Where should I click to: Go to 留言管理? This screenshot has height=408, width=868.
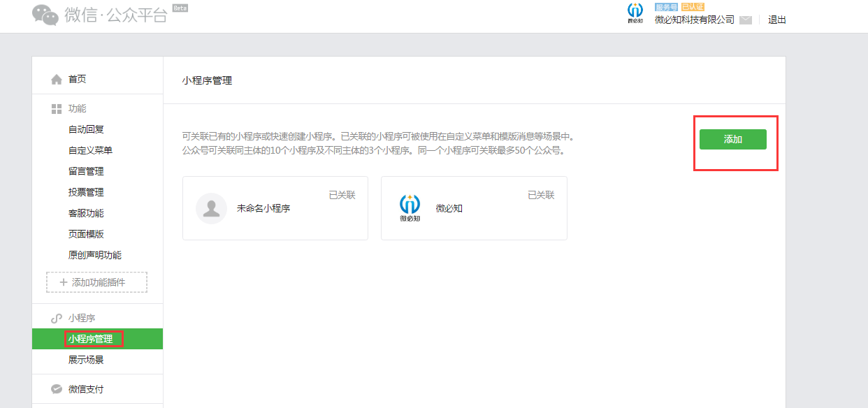86,171
